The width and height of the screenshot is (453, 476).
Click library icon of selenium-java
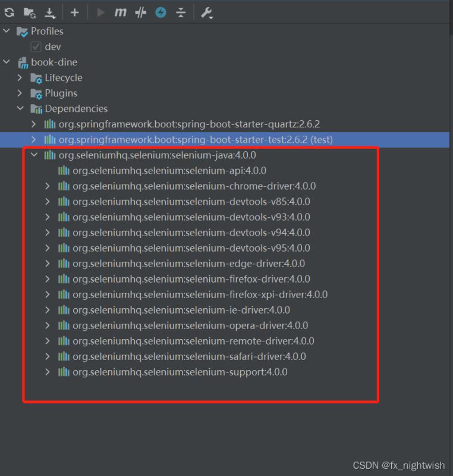[x=50, y=155]
